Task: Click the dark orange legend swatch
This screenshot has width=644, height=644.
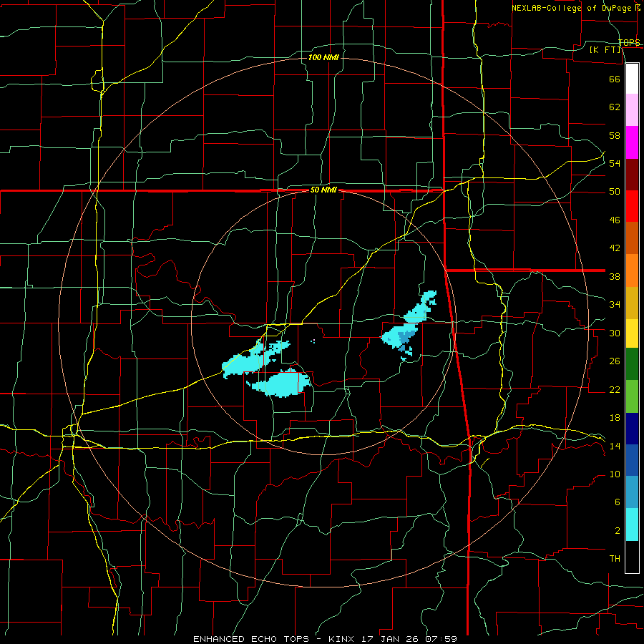Action: pyautogui.click(x=632, y=238)
